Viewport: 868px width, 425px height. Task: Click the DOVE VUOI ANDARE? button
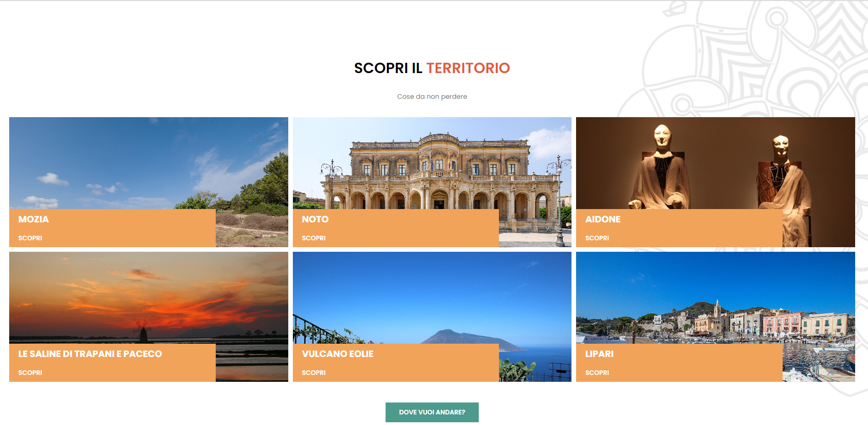pos(432,412)
